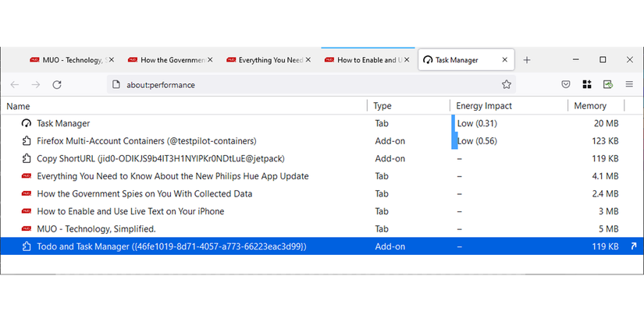
Task: Click the MUO favicon on the Philips Hue row
Action: point(27,175)
